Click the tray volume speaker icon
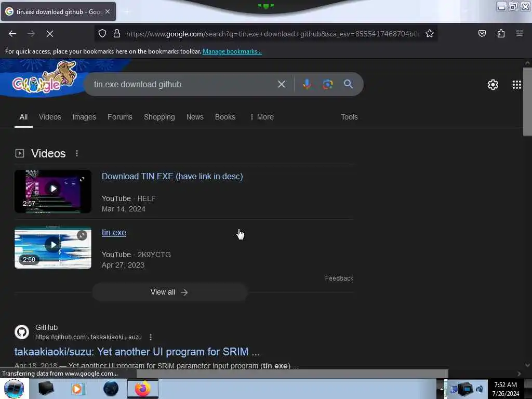The image size is (532, 399). [x=480, y=389]
